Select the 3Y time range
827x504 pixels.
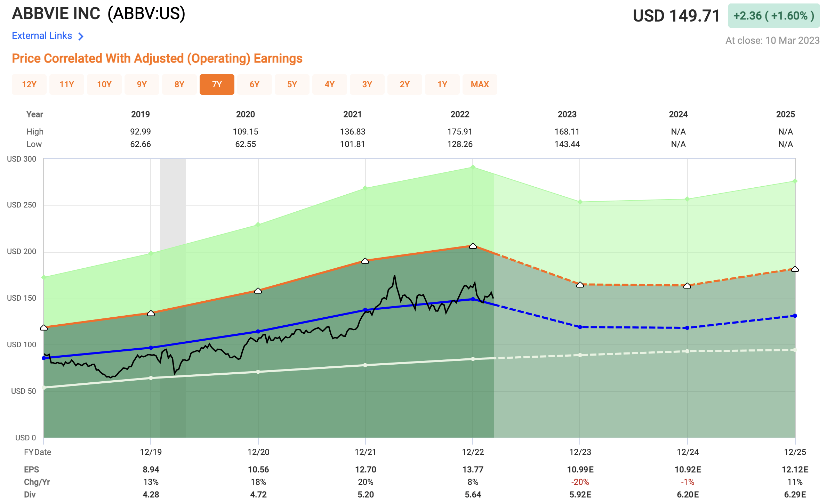[367, 84]
